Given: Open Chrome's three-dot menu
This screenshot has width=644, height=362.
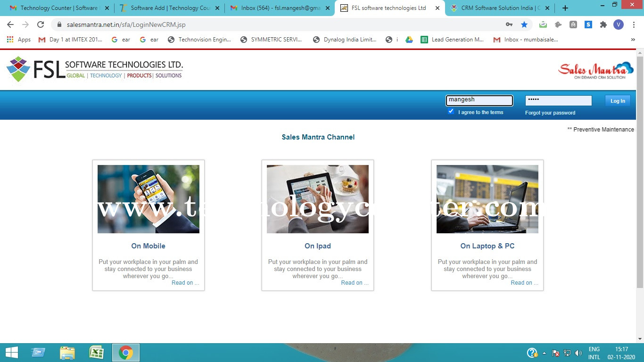Looking at the screenshot, I should click(633, 25).
